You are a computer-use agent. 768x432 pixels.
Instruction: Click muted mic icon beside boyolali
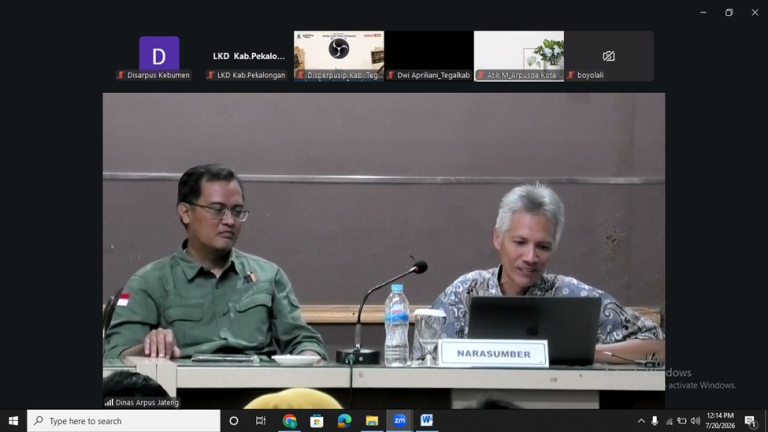571,75
